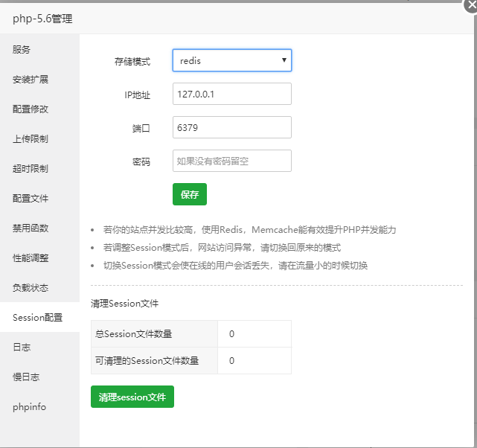Viewport: 477px width, 448px height.
Task: Click the 总Session文件数量 table cell
Action: point(154,333)
